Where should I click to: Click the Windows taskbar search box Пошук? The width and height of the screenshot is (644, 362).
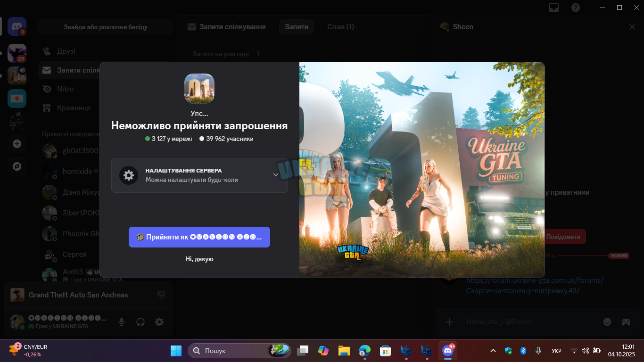click(239, 351)
